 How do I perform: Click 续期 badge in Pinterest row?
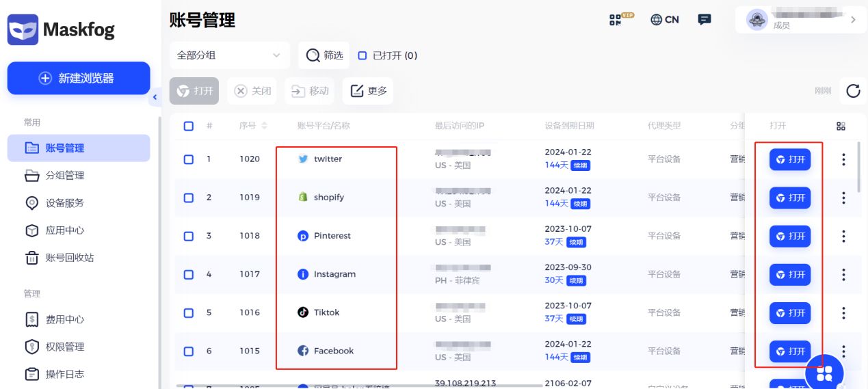(576, 242)
